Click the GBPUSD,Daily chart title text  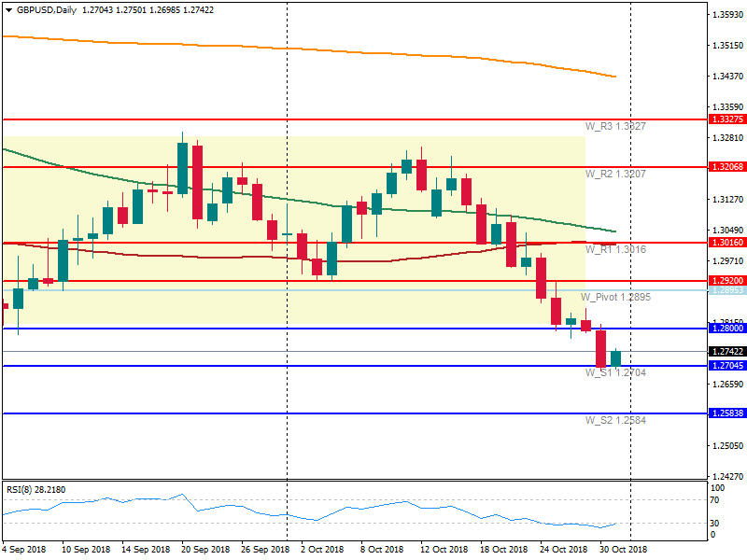[x=48, y=9]
